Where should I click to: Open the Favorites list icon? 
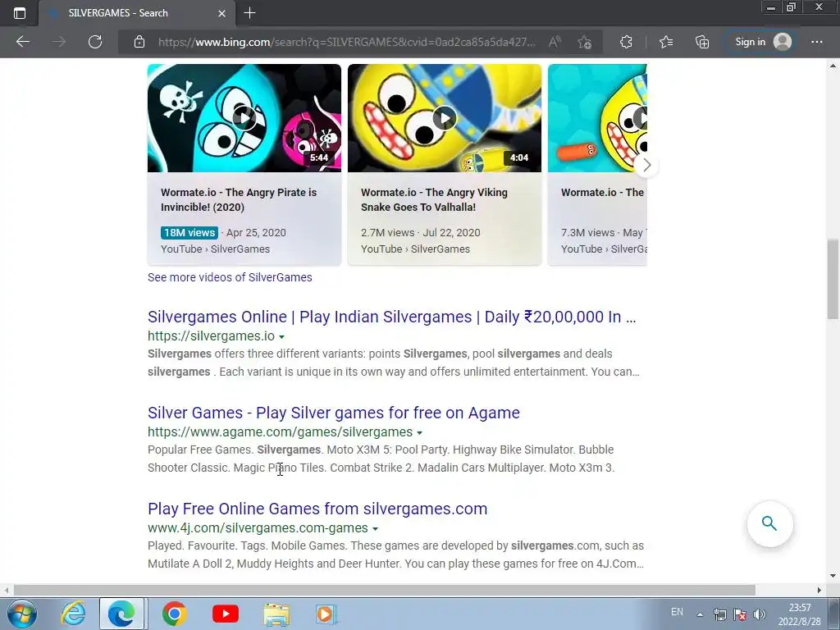[x=666, y=42]
